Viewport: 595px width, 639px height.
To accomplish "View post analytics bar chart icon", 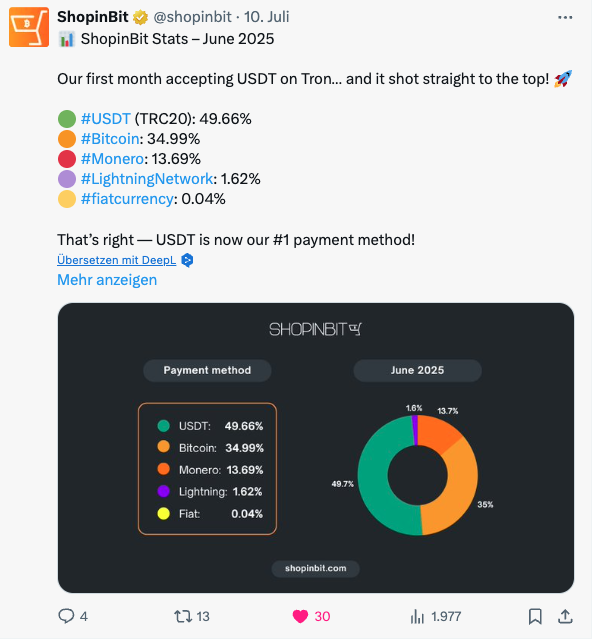I will point(417,616).
